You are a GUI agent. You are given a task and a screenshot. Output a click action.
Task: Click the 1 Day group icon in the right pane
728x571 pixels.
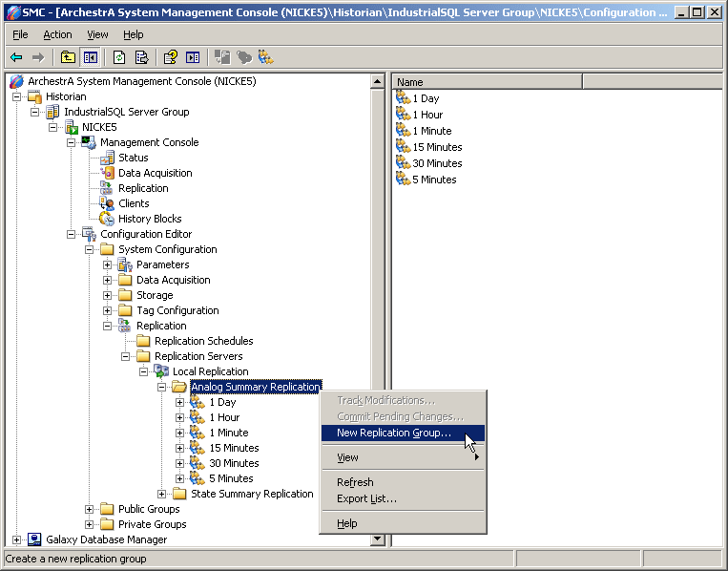(403, 98)
